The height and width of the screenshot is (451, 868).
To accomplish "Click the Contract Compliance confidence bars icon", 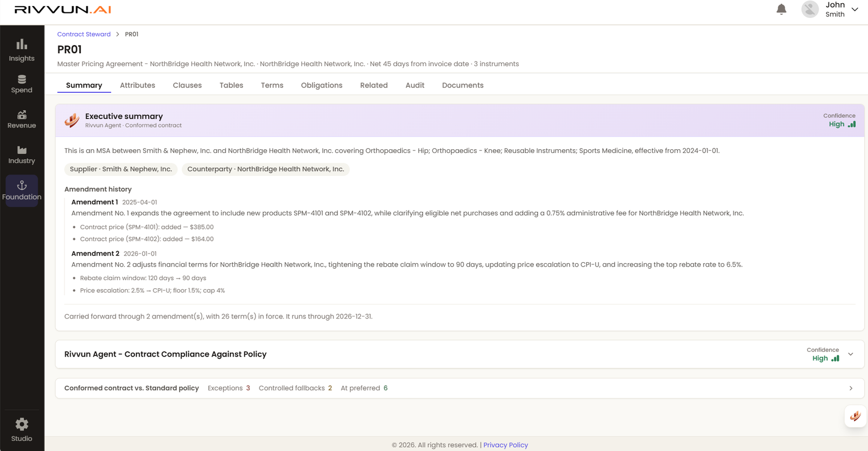I will click(x=835, y=358).
